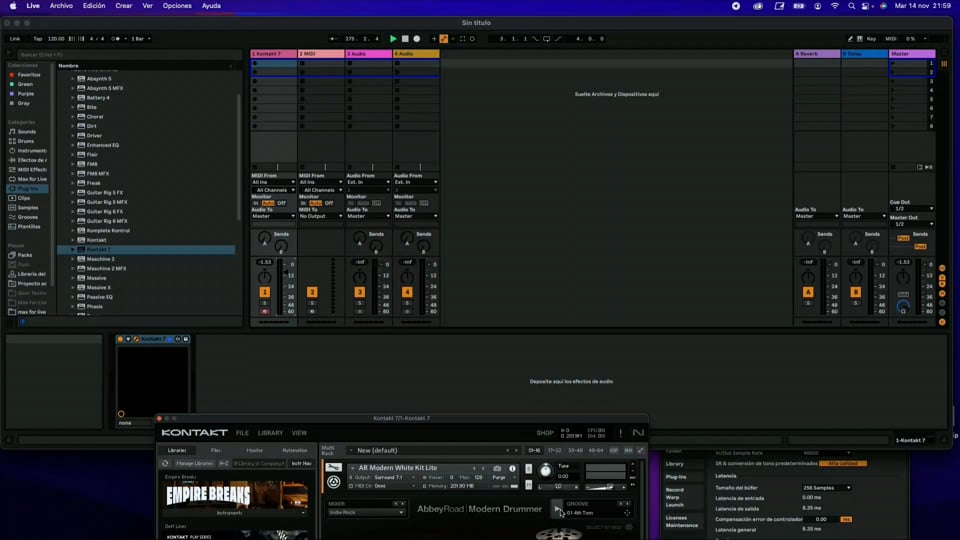Expand the Kontakt 7 browser entry

[73, 249]
